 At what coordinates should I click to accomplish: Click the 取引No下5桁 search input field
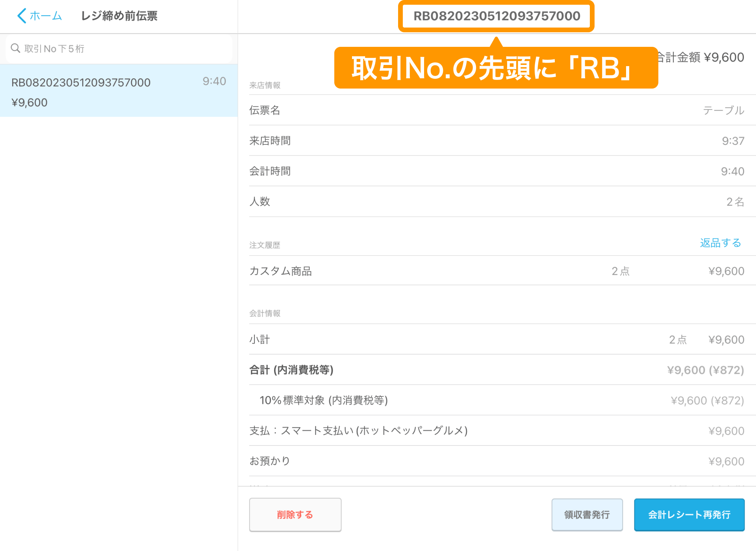[x=118, y=48]
